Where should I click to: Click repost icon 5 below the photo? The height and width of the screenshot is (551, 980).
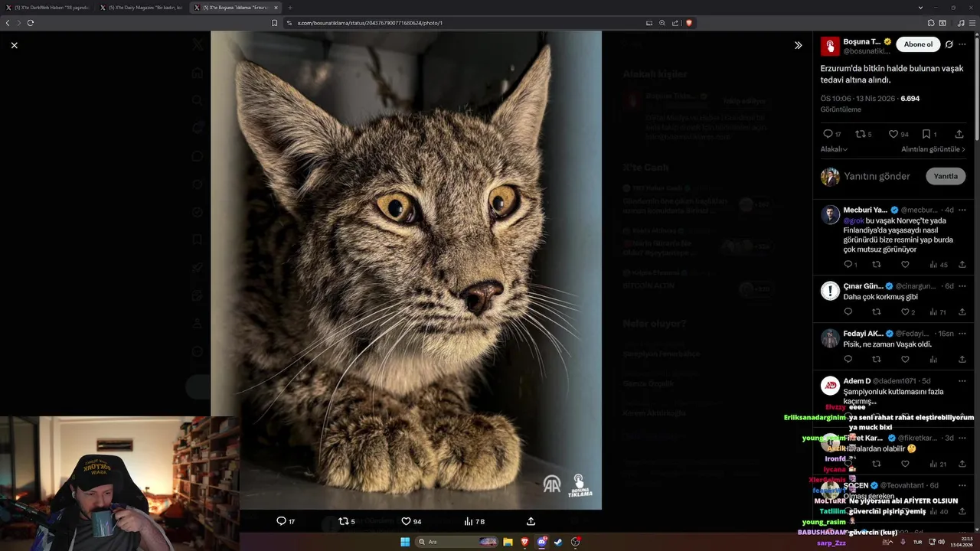[x=347, y=521]
